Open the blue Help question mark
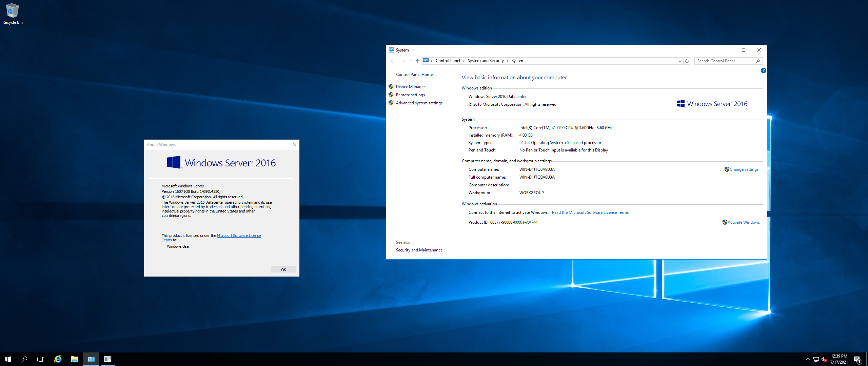Viewport: 868px width, 366px height. [x=763, y=70]
